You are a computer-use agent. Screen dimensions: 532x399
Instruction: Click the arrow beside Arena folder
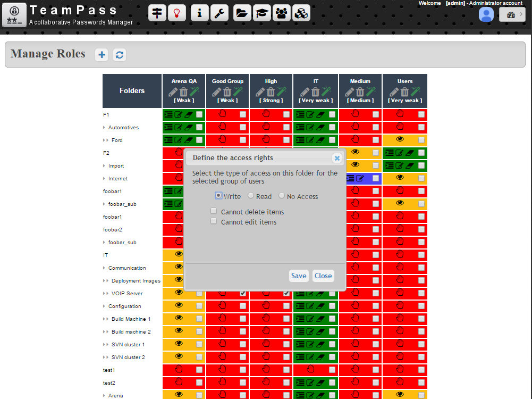coord(104,396)
